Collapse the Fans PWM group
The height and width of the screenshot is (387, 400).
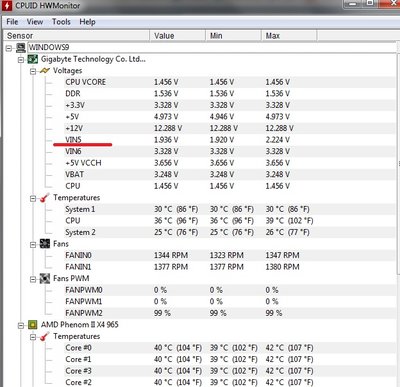pos(33,279)
